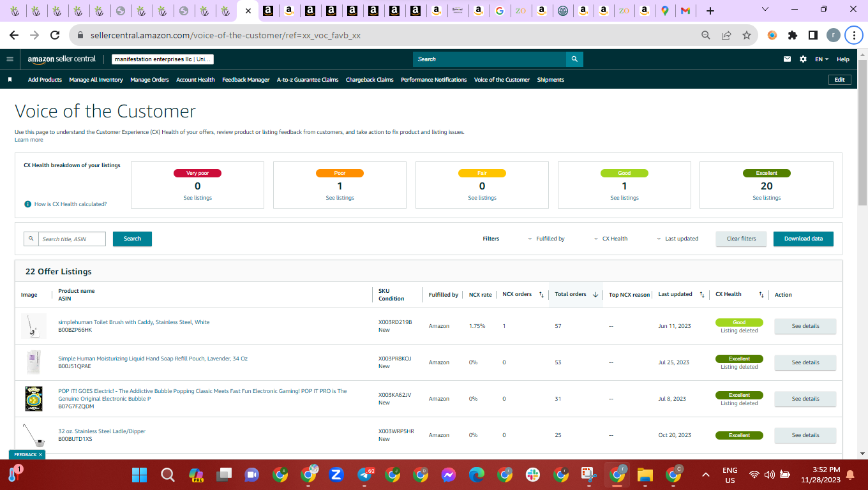Open the manifestation enterprises account switcher
The height and width of the screenshot is (490, 868).
[x=163, y=59]
